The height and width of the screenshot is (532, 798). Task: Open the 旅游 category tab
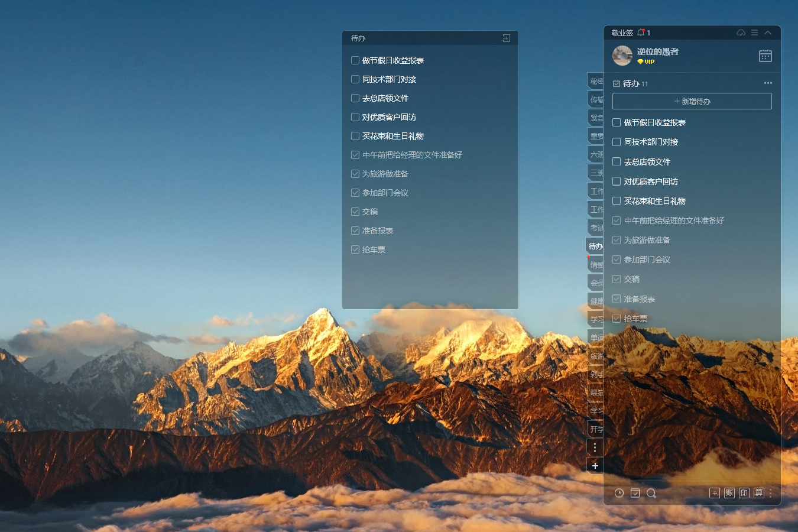point(596,356)
